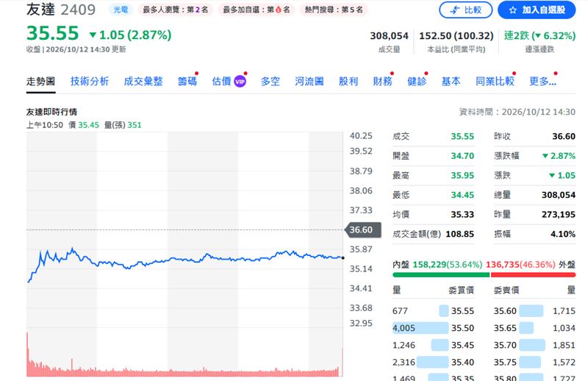Click ask row 35.65 with 1,034

click(534, 328)
